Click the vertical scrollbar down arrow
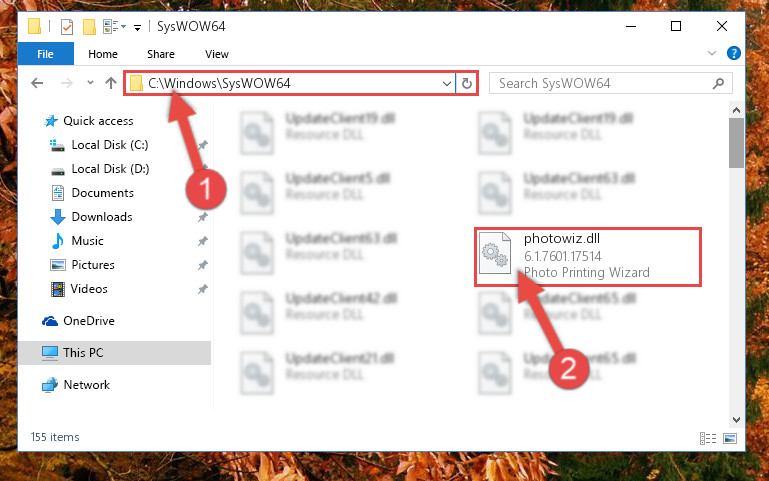The image size is (769, 481). pyautogui.click(x=736, y=420)
